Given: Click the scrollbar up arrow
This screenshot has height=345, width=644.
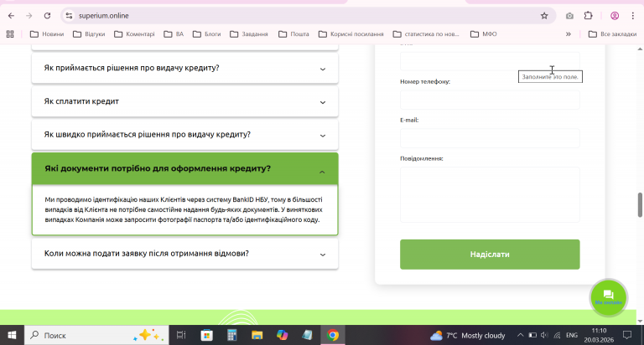Looking at the screenshot, I should (x=640, y=49).
